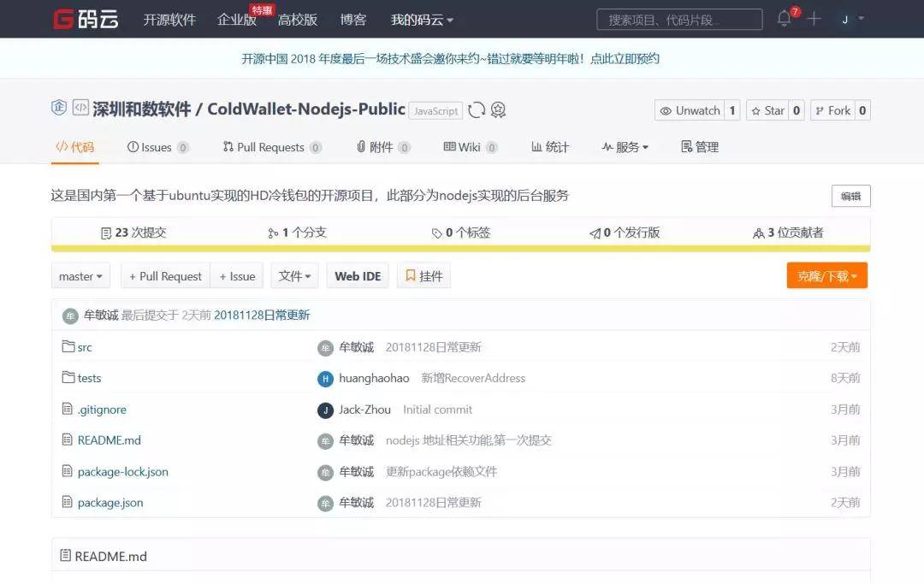Toggle Unwatch on this repository

pyautogui.click(x=690, y=110)
